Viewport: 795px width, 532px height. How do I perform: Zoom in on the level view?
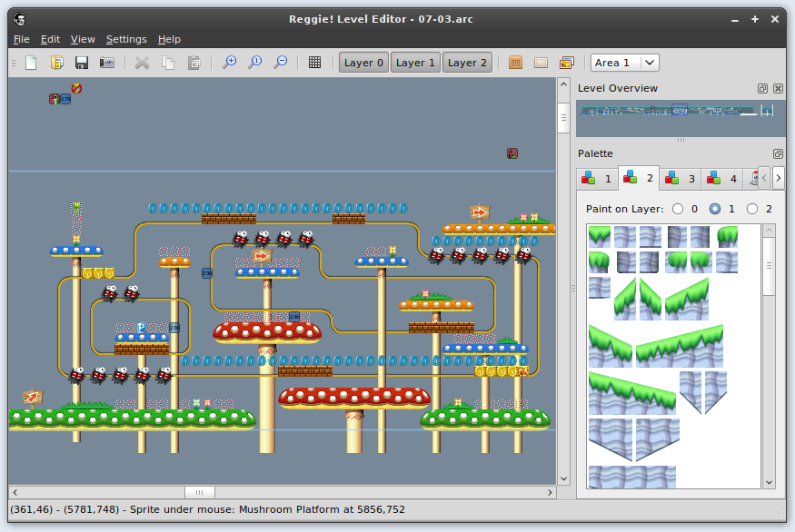click(230, 63)
